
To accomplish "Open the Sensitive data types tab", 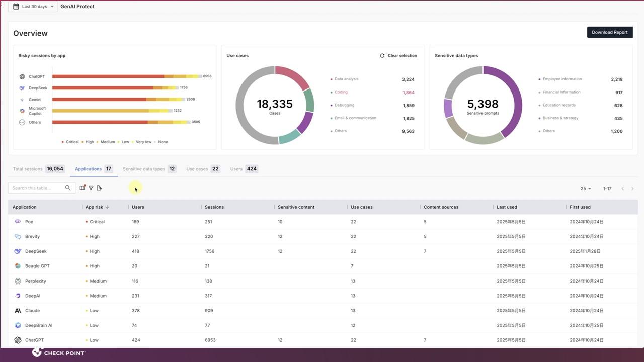I will (x=149, y=169).
